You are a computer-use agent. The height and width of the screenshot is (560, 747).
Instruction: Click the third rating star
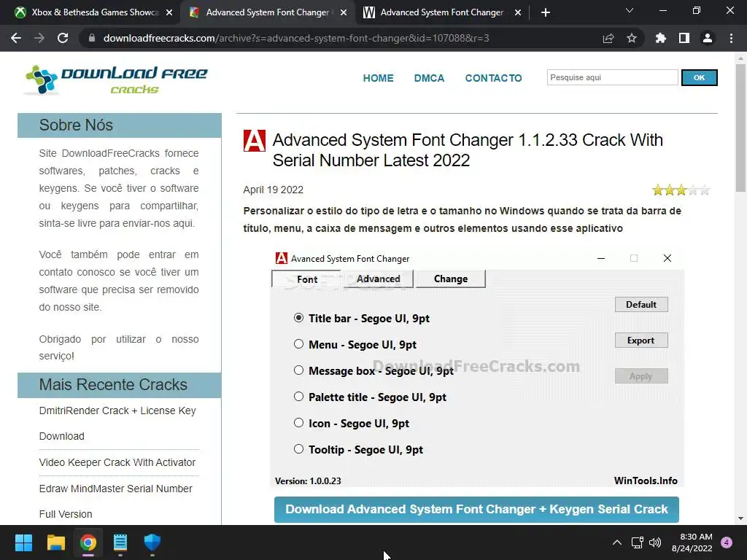click(681, 190)
